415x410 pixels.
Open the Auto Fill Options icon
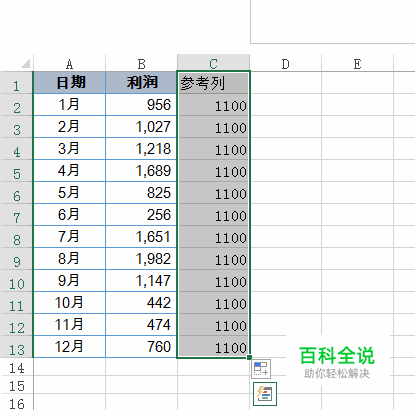[261, 369]
